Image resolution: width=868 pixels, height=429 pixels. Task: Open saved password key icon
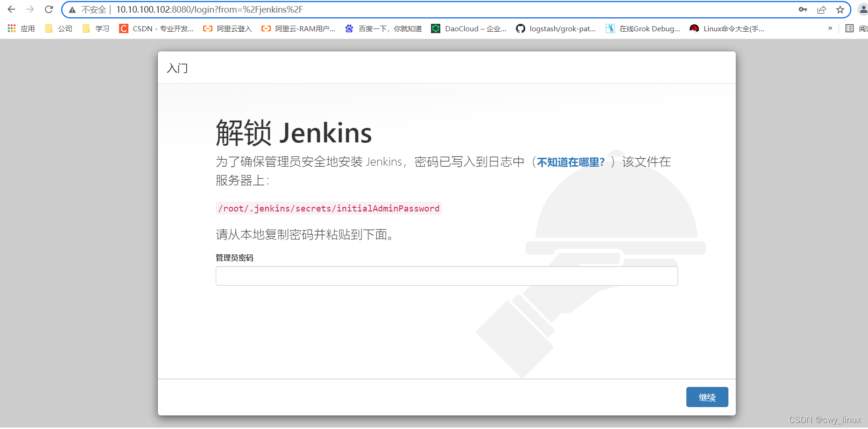[803, 9]
